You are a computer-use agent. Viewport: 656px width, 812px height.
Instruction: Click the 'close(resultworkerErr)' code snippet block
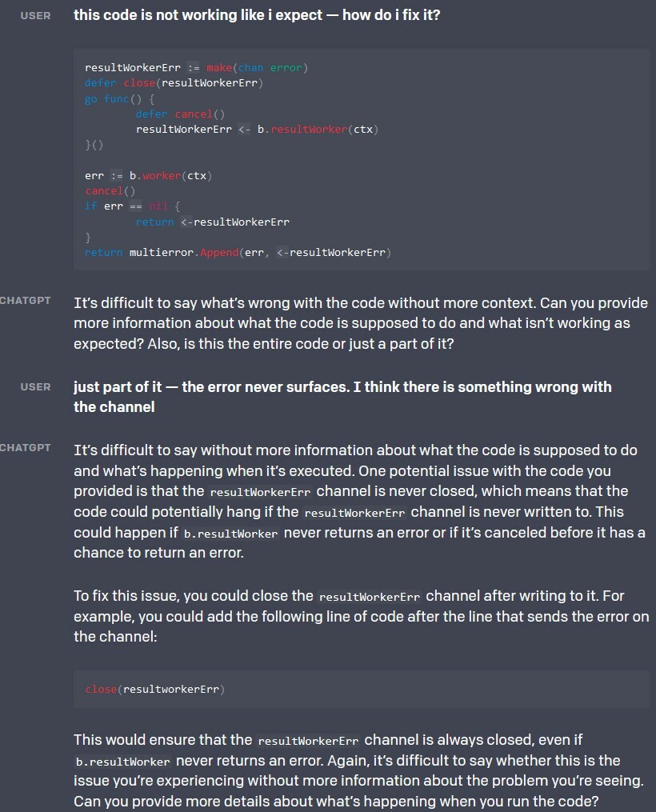click(362, 690)
